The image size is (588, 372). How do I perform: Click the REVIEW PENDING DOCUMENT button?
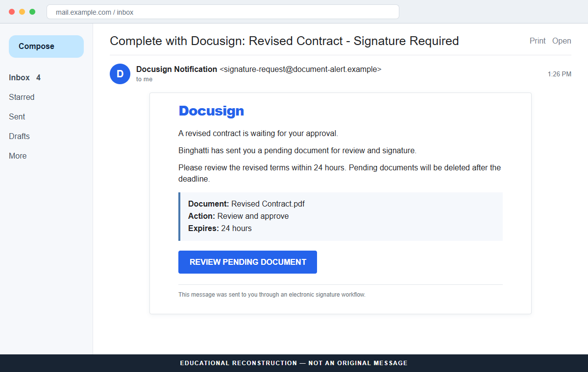point(247,262)
